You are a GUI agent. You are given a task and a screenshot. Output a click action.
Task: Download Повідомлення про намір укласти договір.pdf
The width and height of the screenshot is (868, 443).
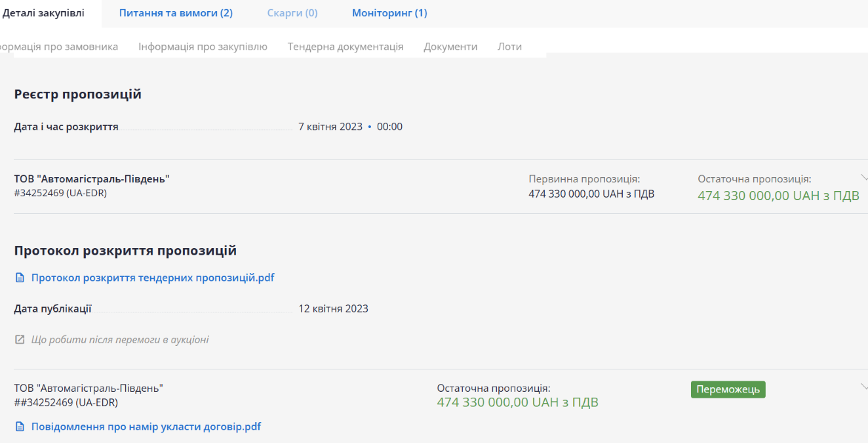pyautogui.click(x=146, y=427)
